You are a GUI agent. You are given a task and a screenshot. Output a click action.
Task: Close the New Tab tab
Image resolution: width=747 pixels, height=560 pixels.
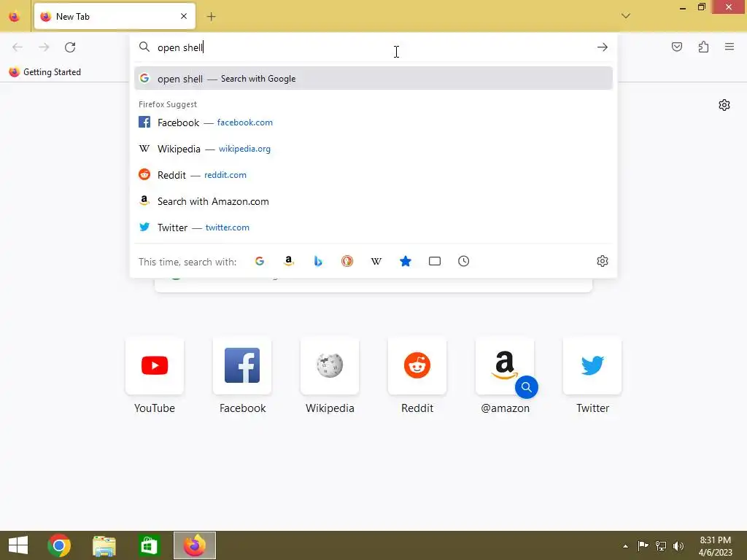coord(184,16)
